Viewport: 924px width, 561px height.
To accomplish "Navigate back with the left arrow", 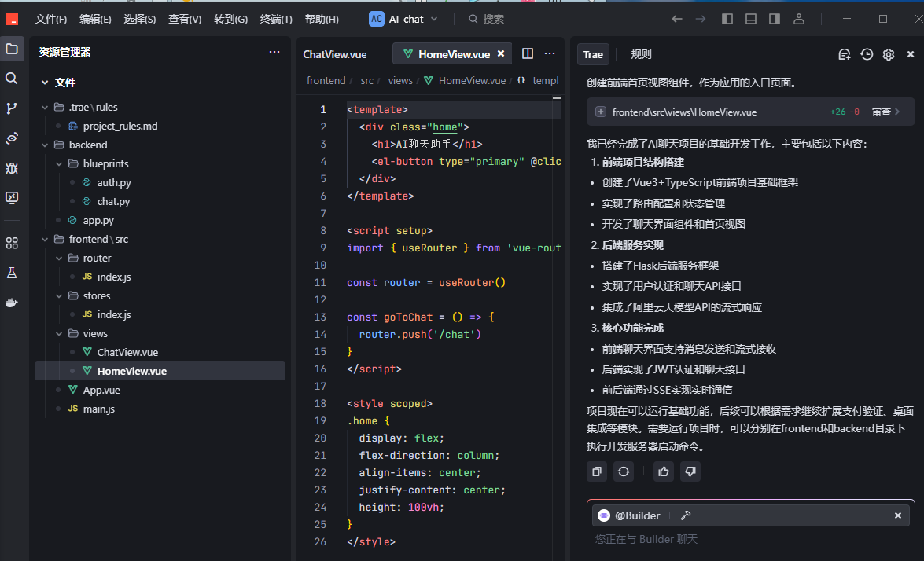I will pos(677,19).
